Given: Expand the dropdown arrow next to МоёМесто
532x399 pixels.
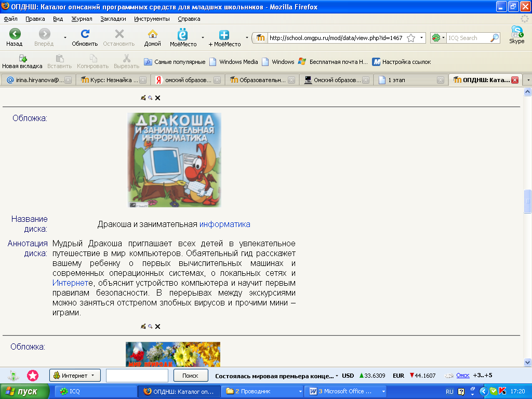Looking at the screenshot, I should (x=203, y=37).
